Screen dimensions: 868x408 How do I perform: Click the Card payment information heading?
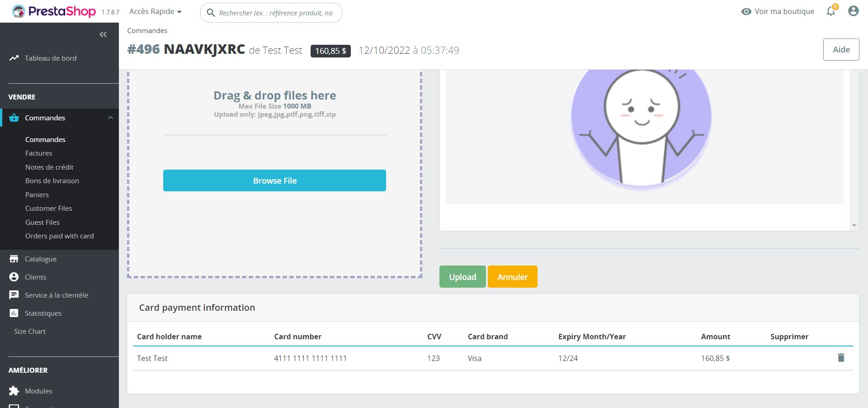click(x=197, y=308)
